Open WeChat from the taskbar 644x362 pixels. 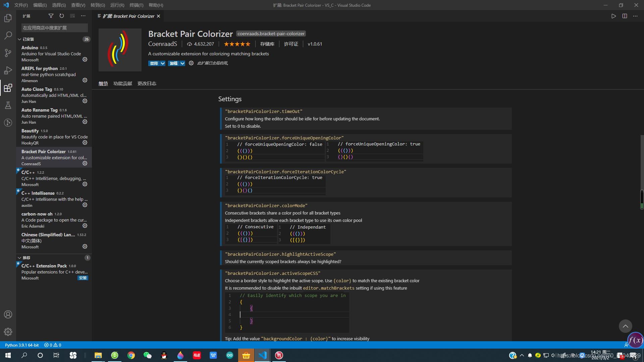(148, 355)
